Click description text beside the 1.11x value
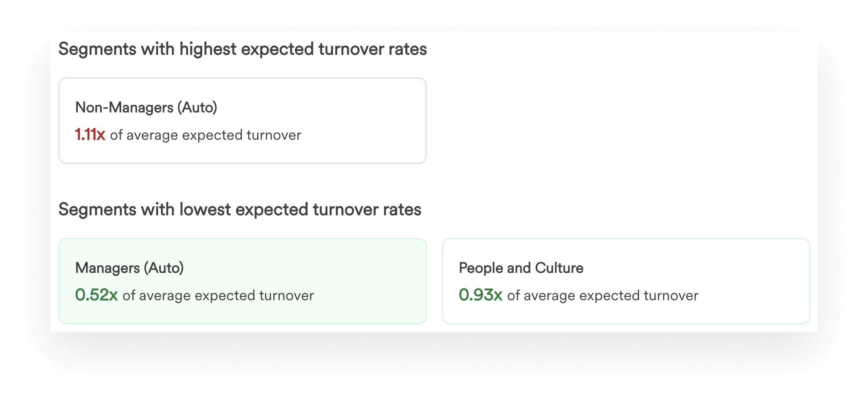This screenshot has width=868, height=401. (x=205, y=135)
